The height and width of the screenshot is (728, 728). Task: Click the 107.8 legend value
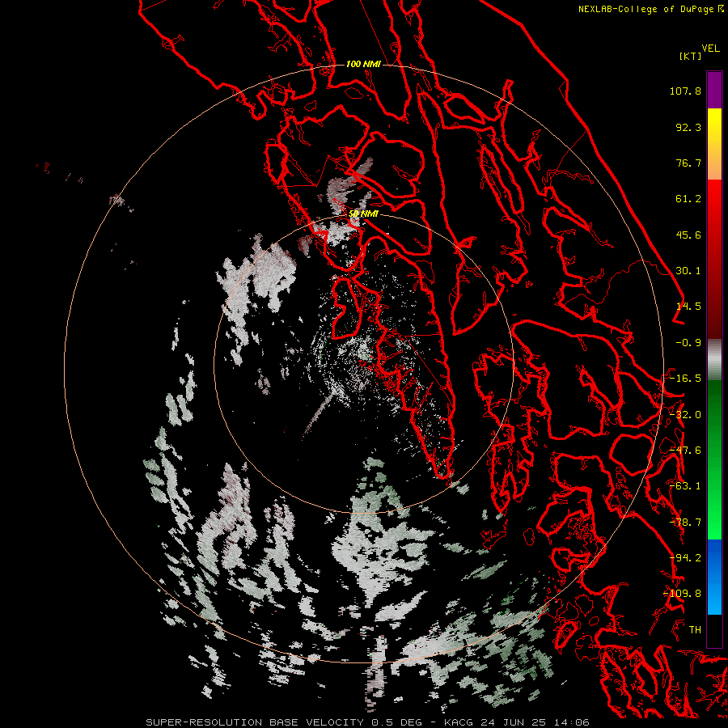(685, 91)
